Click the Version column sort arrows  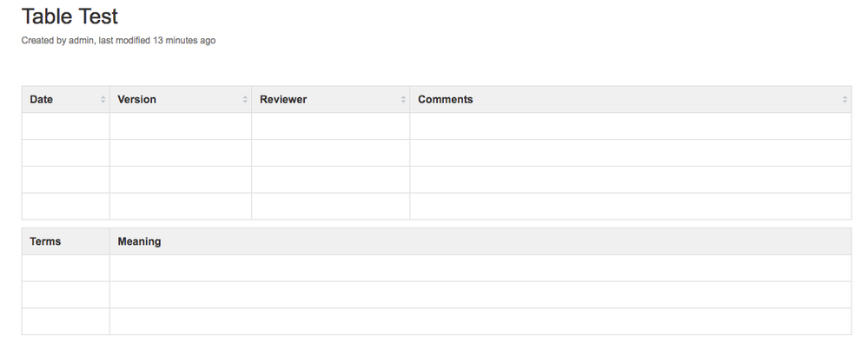(x=245, y=100)
